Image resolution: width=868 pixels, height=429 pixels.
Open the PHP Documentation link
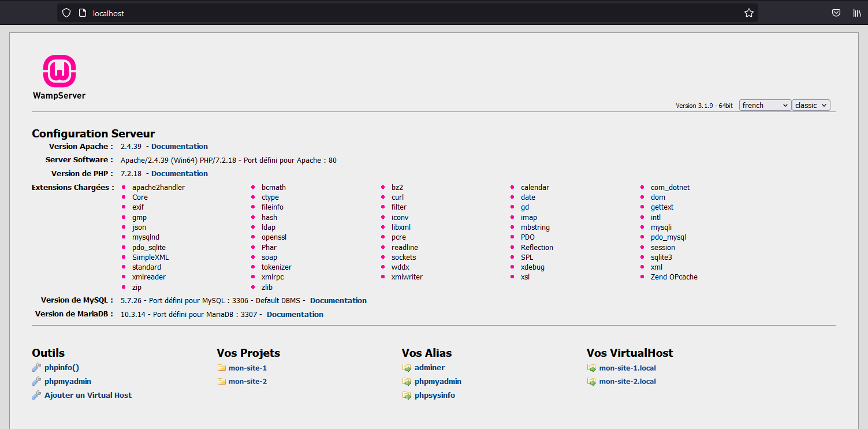[x=180, y=174]
